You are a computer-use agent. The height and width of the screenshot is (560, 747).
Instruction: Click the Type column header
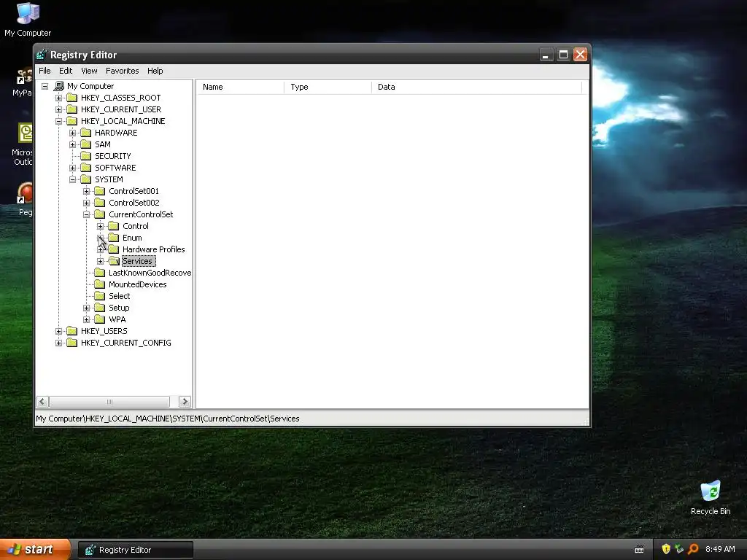pyautogui.click(x=328, y=87)
